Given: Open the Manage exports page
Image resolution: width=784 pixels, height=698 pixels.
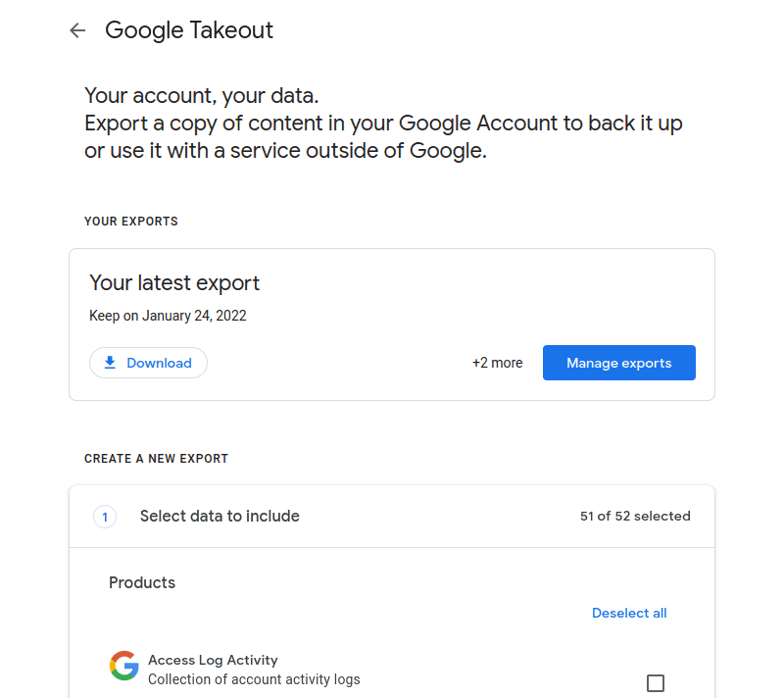Looking at the screenshot, I should click(619, 363).
